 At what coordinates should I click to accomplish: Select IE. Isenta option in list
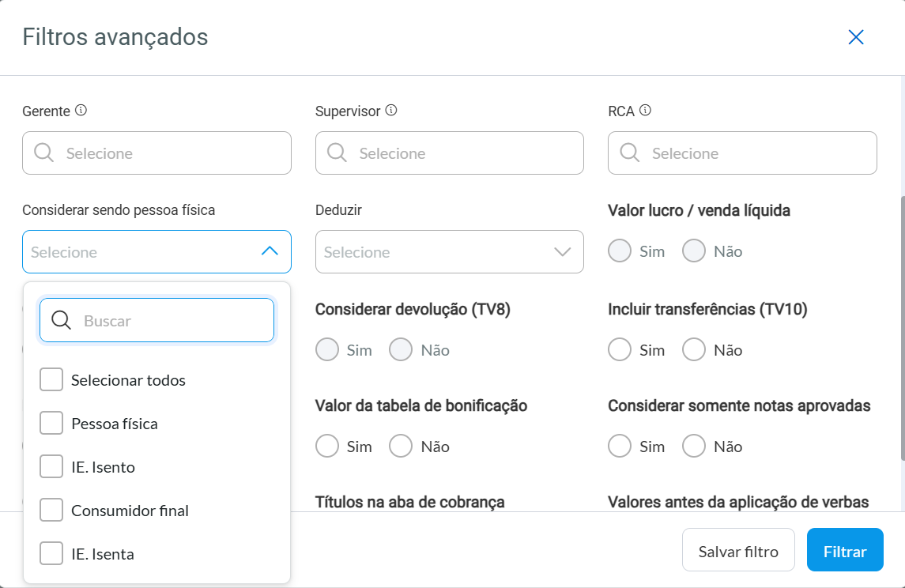51,554
